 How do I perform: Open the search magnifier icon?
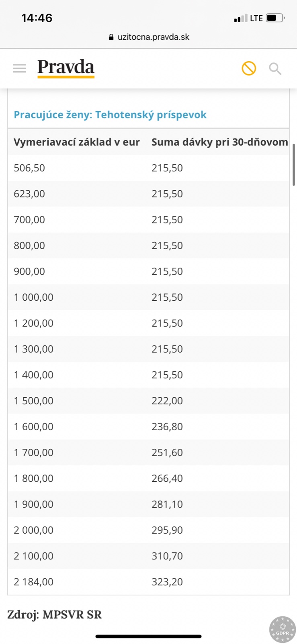pos(275,69)
